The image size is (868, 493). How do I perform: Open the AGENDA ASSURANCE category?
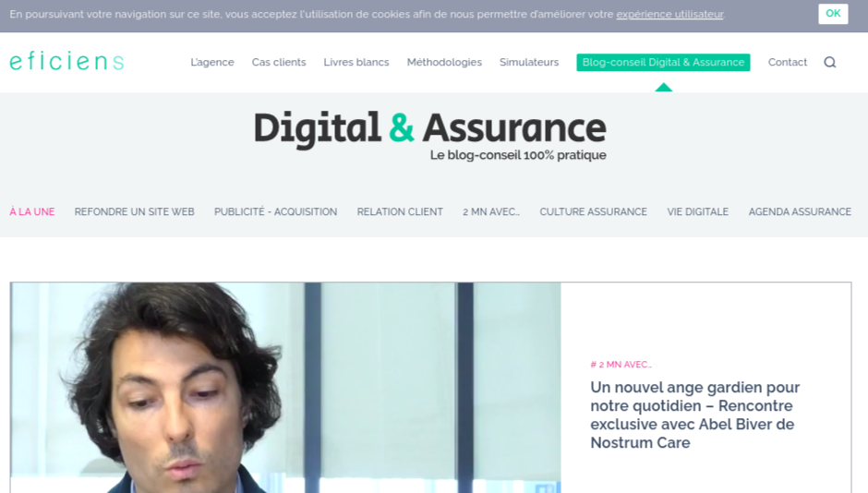(800, 212)
